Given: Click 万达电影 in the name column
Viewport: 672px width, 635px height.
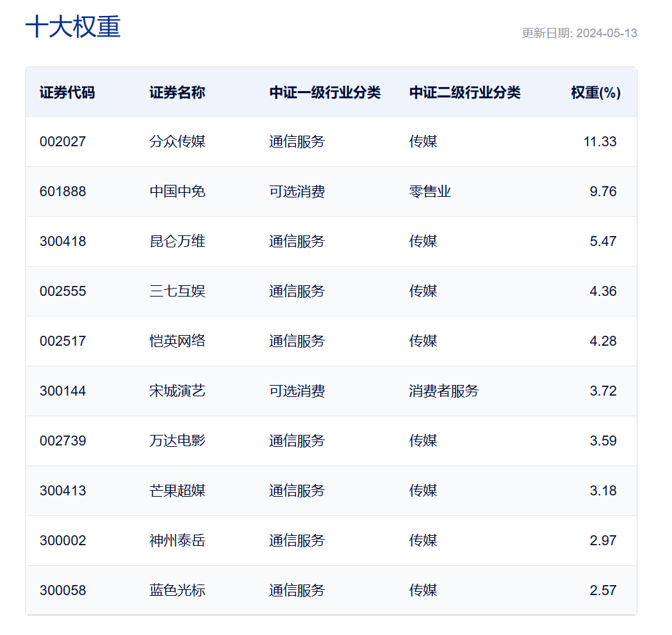Looking at the screenshot, I should [177, 441].
